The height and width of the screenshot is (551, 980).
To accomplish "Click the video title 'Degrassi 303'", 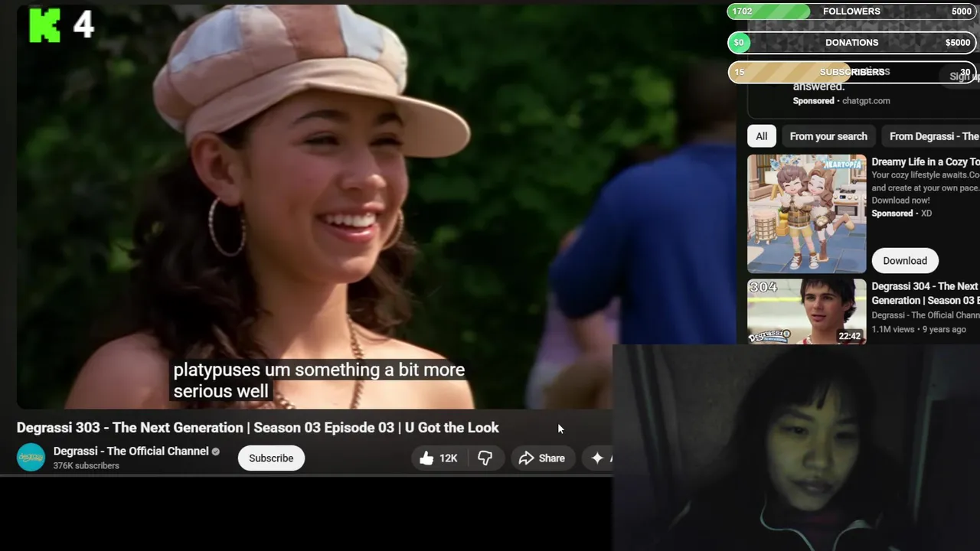I will pos(257,428).
